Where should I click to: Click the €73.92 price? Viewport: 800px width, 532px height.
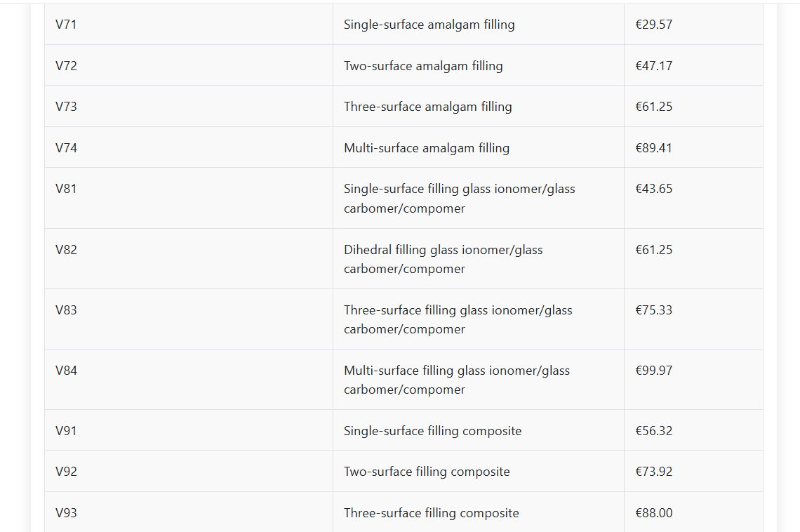click(653, 472)
